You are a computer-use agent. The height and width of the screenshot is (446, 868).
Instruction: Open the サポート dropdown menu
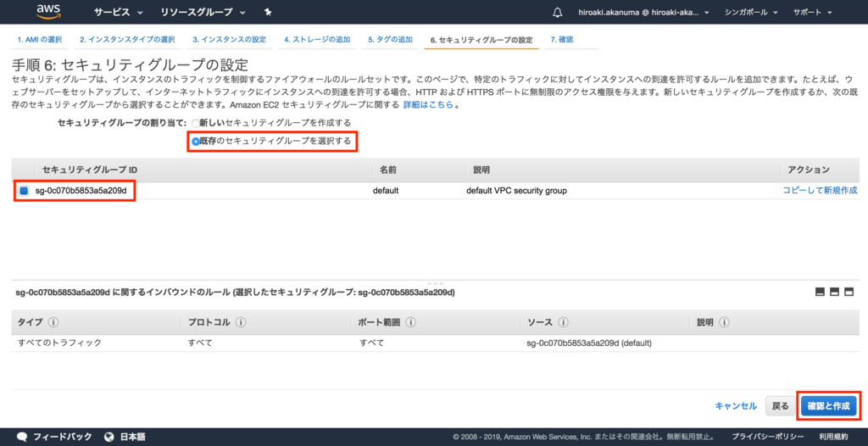click(813, 12)
